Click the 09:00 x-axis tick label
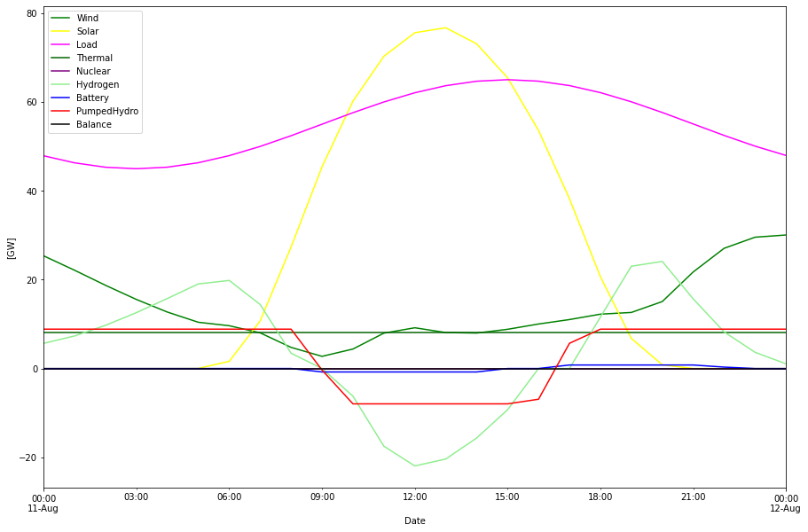The width and height of the screenshot is (808, 532). coord(322,497)
